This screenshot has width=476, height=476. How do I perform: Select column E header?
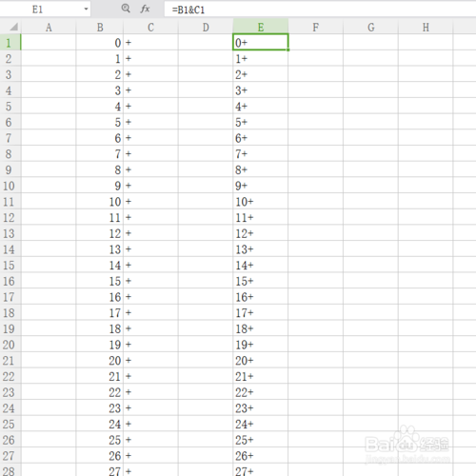tap(261, 28)
